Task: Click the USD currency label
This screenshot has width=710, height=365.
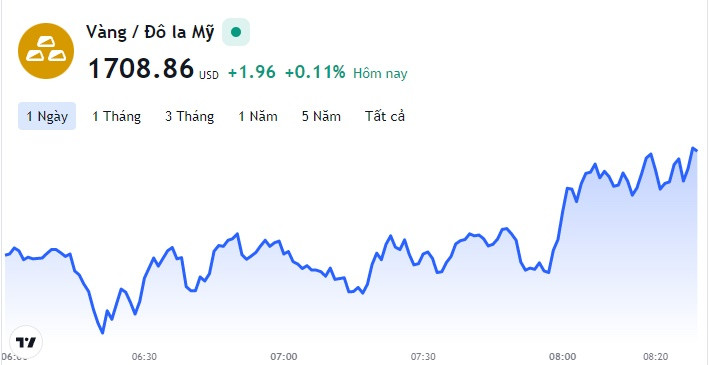Action: click(x=209, y=75)
